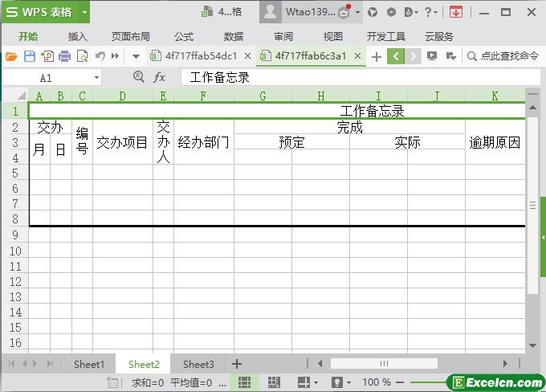
Task: Open the 公式 ribbon tab
Action: [x=184, y=36]
